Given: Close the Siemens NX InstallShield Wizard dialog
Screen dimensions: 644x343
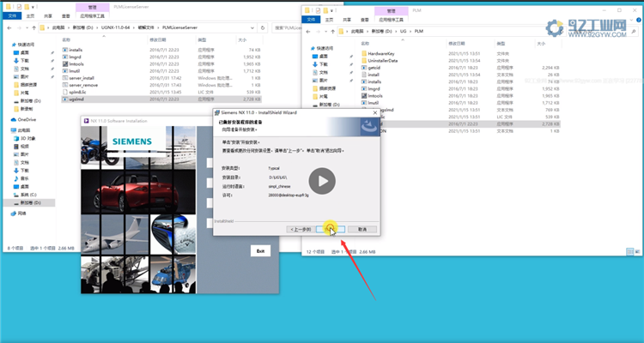Looking at the screenshot, I should coord(374,112).
